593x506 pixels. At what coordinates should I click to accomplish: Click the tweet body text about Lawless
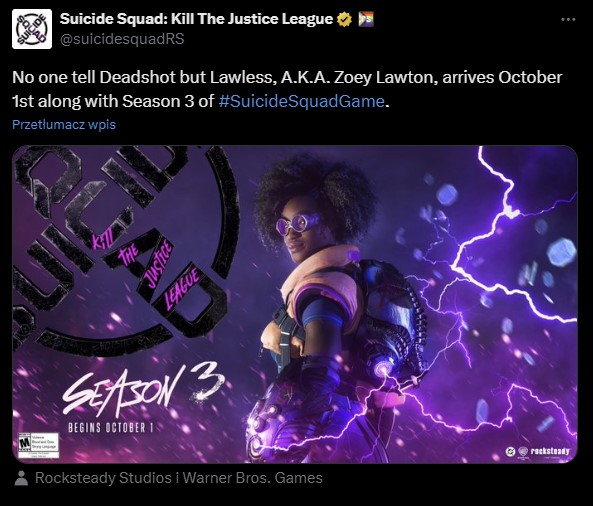(287, 89)
